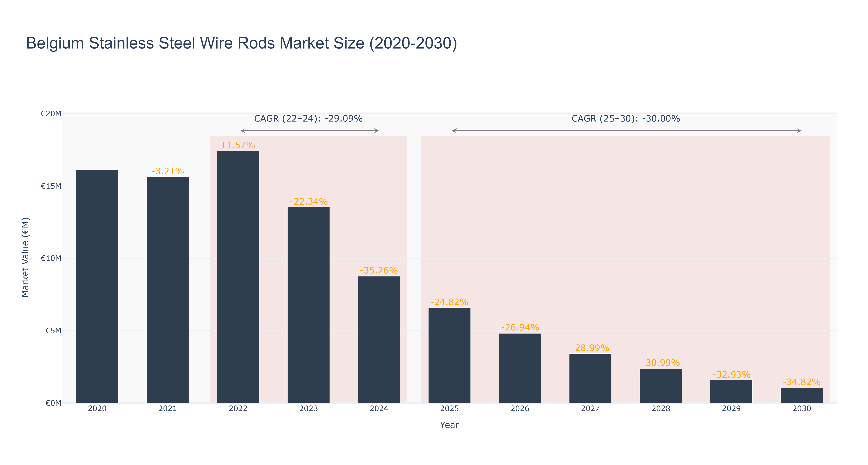The width and height of the screenshot is (868, 465).
Task: Click the 'CAGR (22–24): -29.09%' annotation
Action: click(x=308, y=119)
